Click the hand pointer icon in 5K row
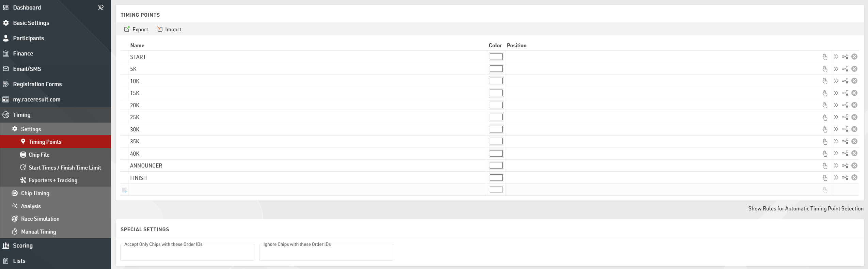 [825, 69]
